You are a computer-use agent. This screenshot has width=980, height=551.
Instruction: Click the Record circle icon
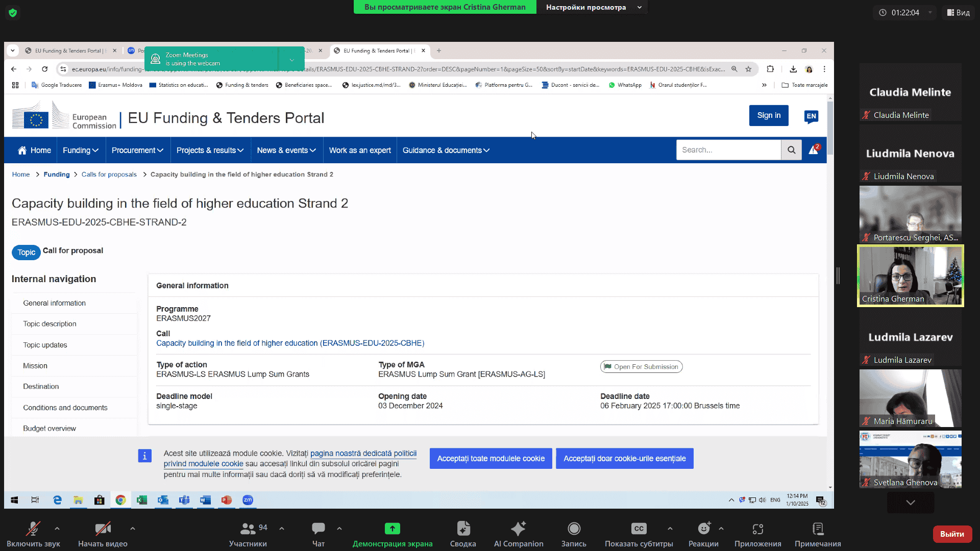(x=574, y=529)
